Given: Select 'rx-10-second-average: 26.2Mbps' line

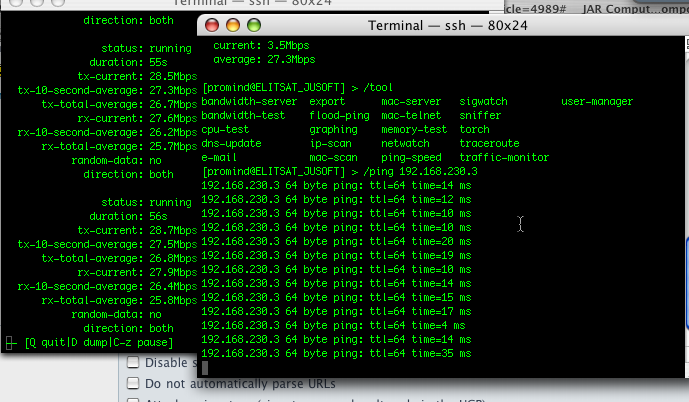Looking at the screenshot, I should 107,133.
